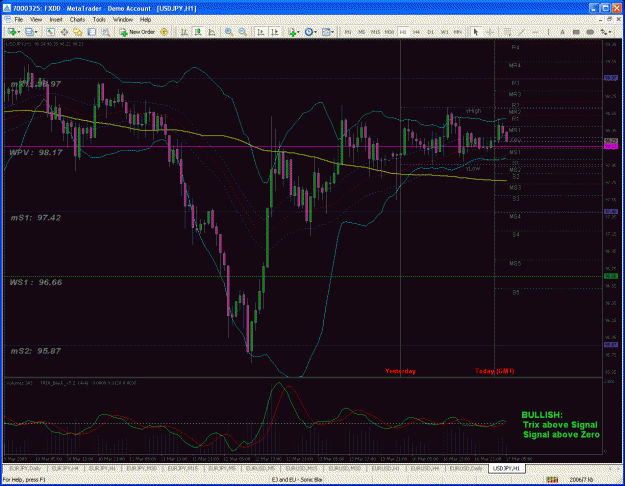Screen dimensions: 625x486
Task: Expand the new chart dropdown arrow
Action: [19, 32]
